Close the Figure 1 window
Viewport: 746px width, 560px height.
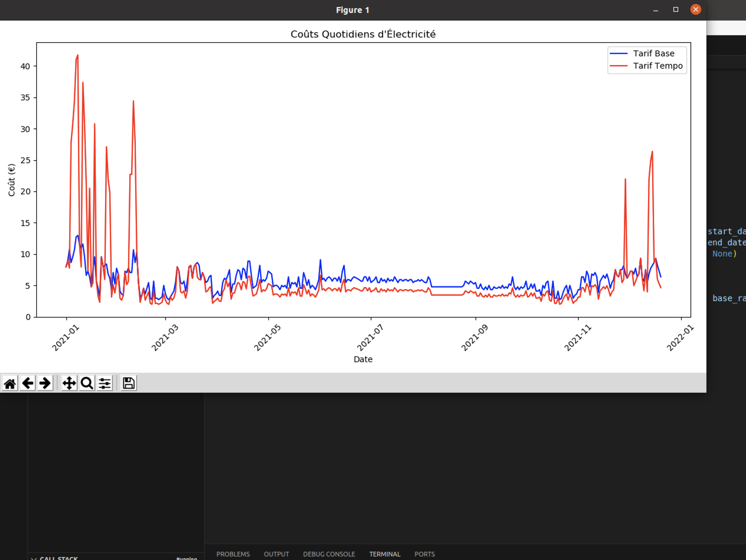pos(695,9)
